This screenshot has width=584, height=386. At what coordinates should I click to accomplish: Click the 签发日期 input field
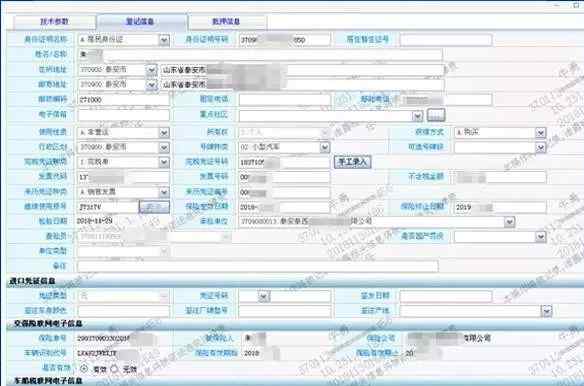coord(446,296)
